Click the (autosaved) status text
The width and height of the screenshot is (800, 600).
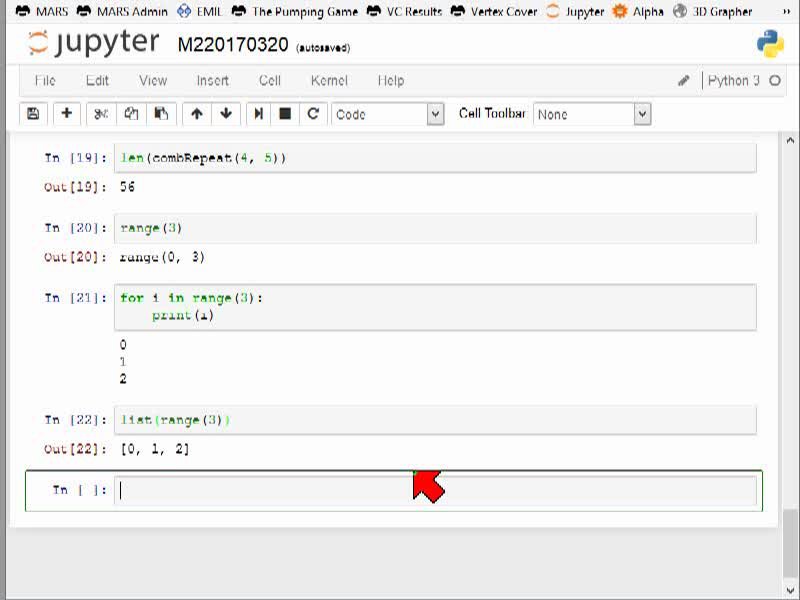[323, 48]
